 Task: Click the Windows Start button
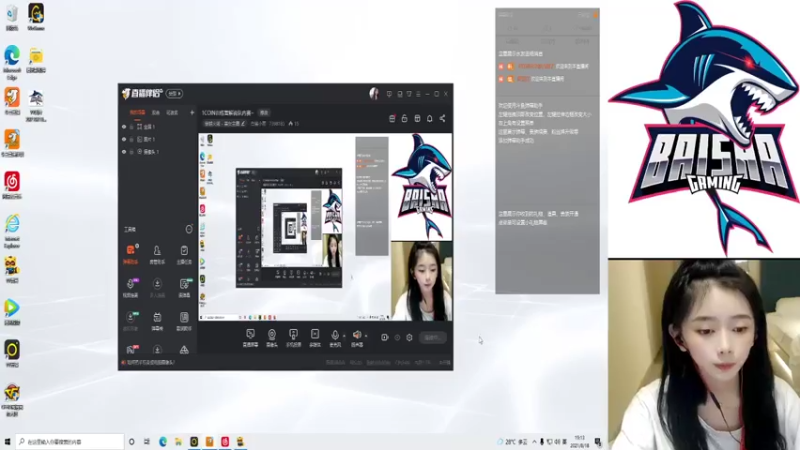(x=7, y=442)
